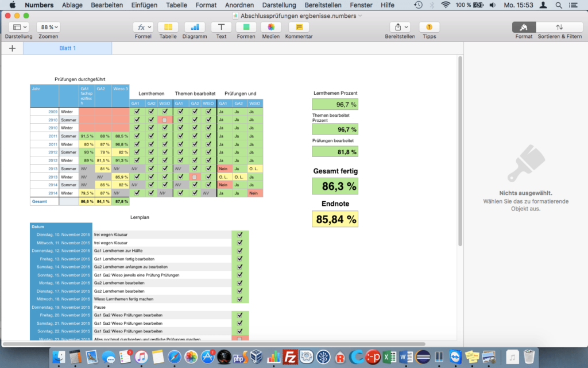Screen dimensions: 588x368
Task: Toggle checkbox for Sonntag, 15. November 2015
Action: pyautogui.click(x=239, y=275)
